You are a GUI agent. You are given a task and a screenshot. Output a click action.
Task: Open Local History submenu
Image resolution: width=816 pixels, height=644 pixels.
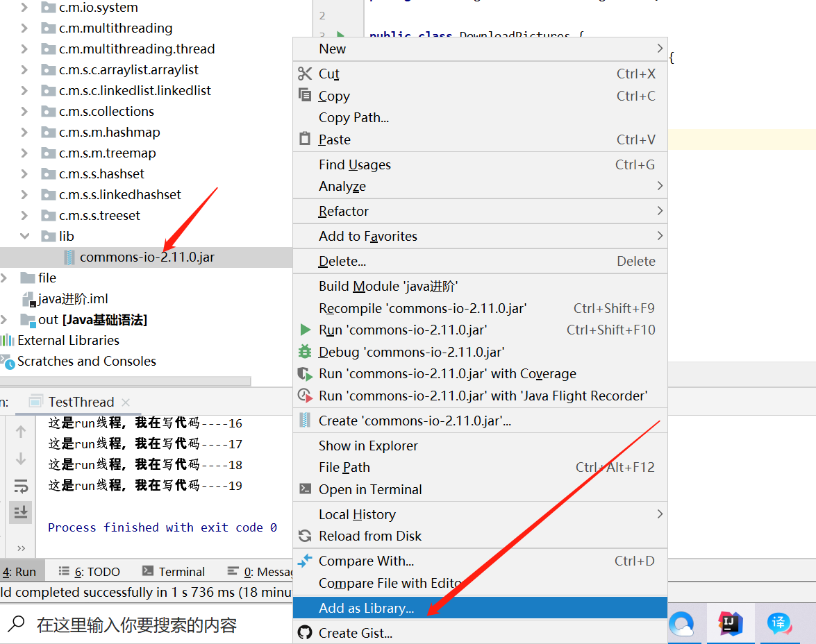point(480,514)
